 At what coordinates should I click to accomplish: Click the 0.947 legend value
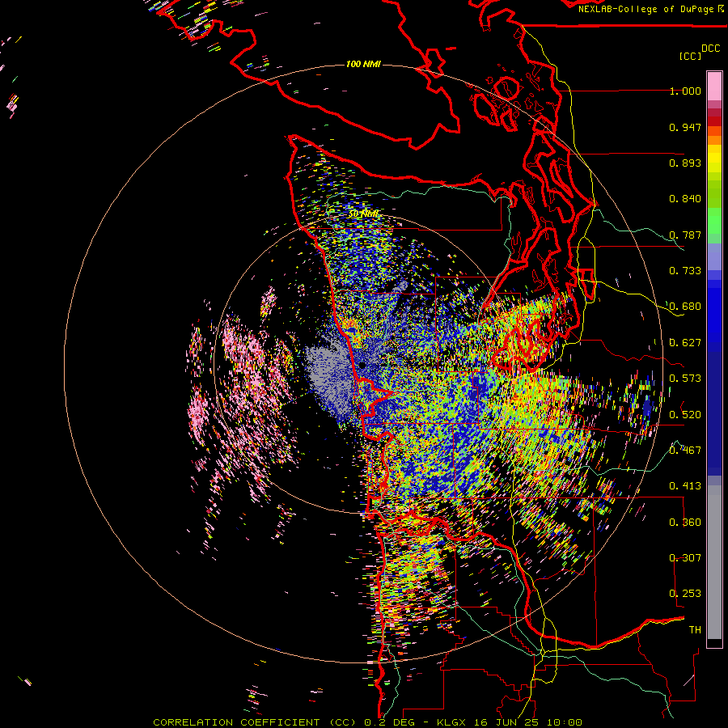685,127
